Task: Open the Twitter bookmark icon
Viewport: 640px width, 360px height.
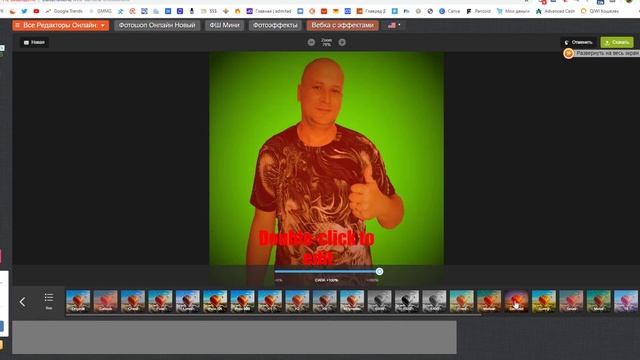Action: pos(24,11)
